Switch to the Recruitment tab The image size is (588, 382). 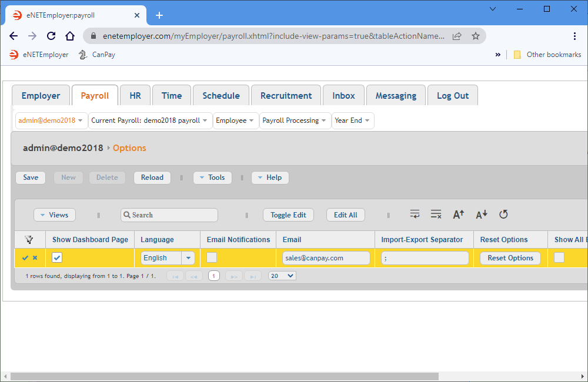tap(286, 96)
